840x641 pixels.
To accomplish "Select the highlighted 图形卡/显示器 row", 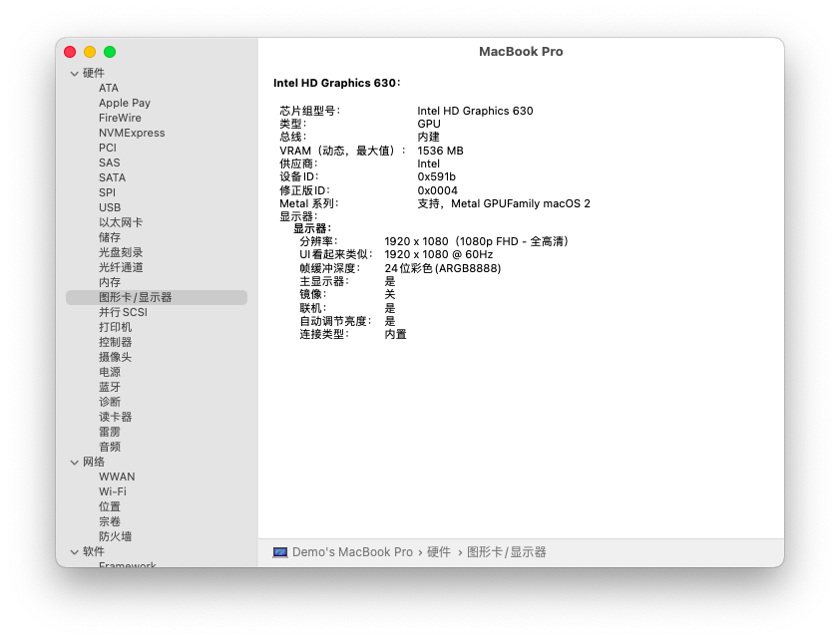I will pos(157,297).
